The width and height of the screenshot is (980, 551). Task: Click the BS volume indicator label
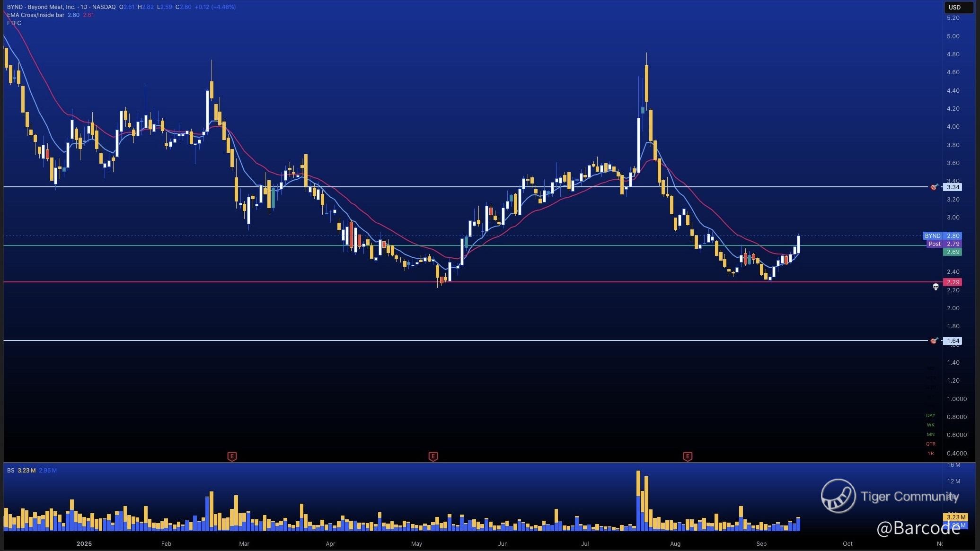10,471
